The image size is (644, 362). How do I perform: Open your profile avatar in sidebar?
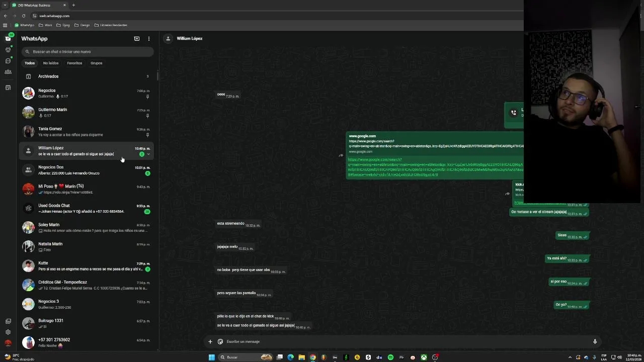tap(8, 343)
